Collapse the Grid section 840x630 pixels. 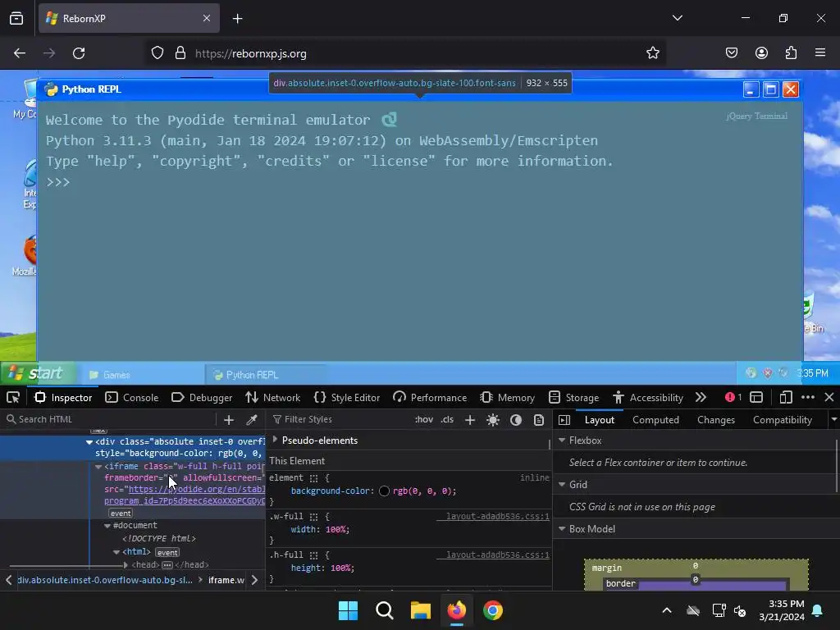[562, 484]
